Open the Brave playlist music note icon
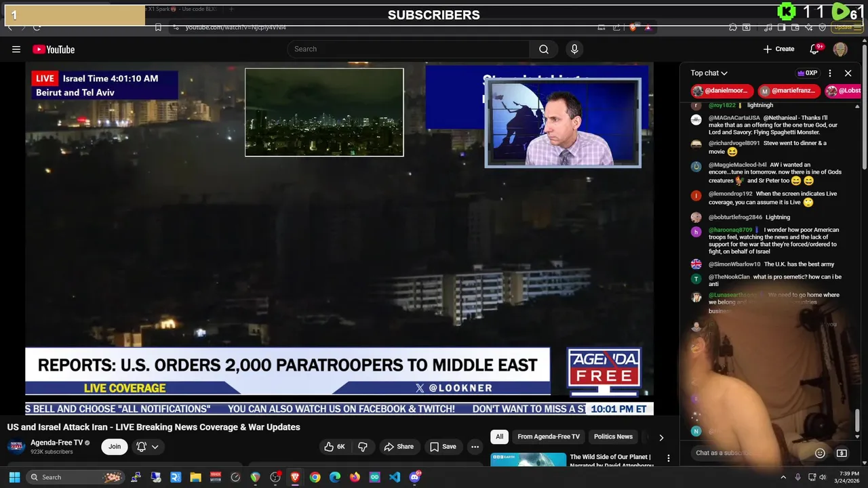 point(768,27)
